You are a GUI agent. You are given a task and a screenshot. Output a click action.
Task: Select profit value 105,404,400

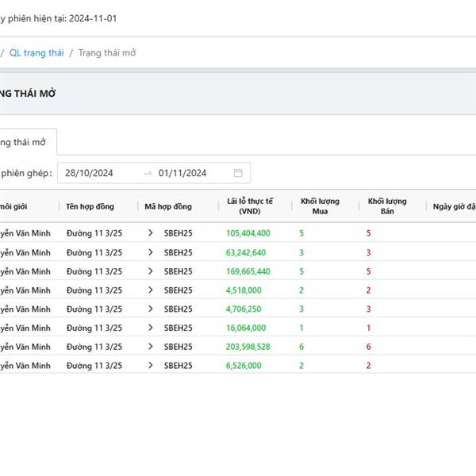(248, 233)
